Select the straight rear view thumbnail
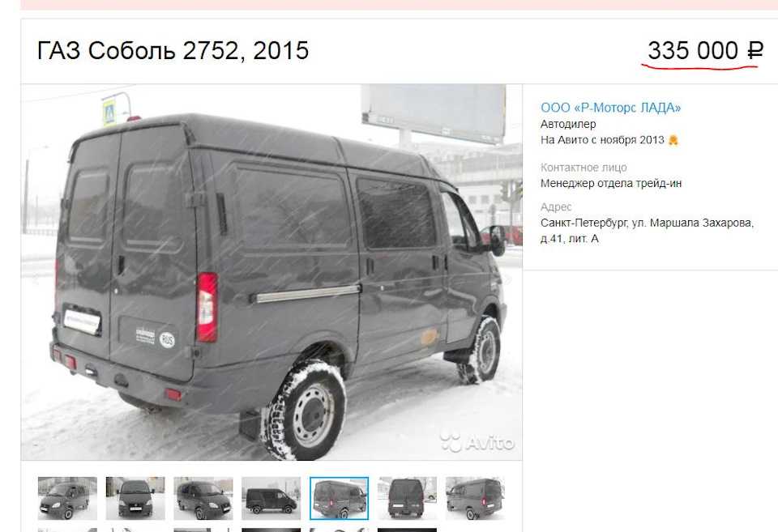The image size is (778, 532). coord(408,498)
